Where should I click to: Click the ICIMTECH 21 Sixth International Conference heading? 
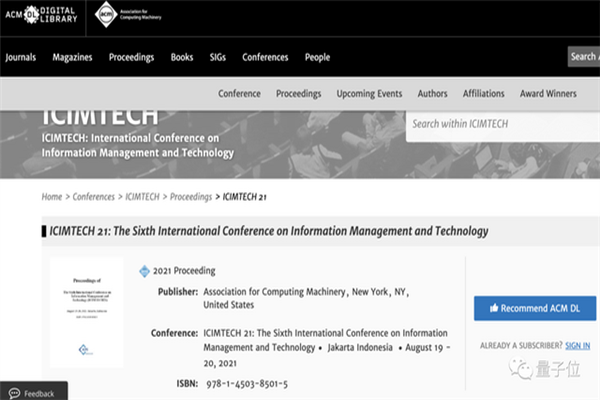click(269, 231)
